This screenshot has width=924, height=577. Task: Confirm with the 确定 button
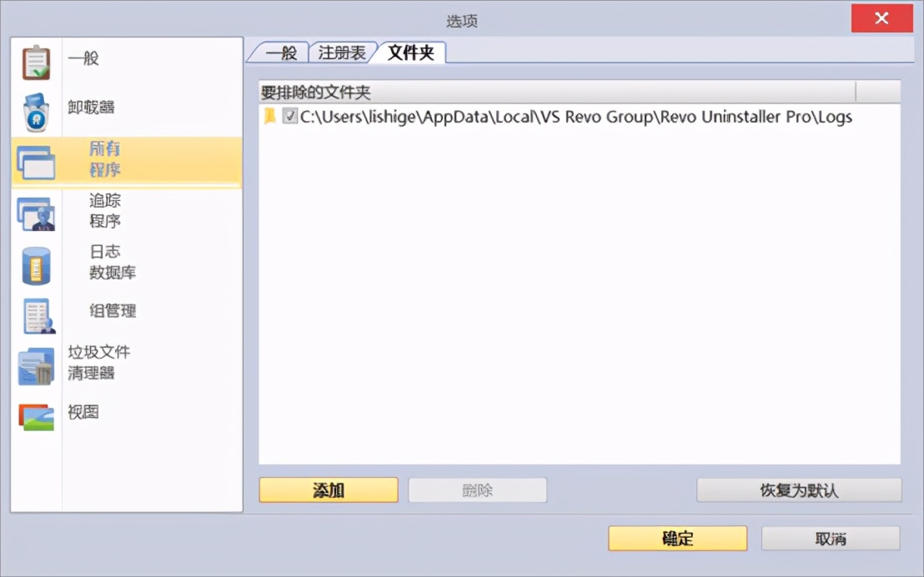click(x=678, y=538)
